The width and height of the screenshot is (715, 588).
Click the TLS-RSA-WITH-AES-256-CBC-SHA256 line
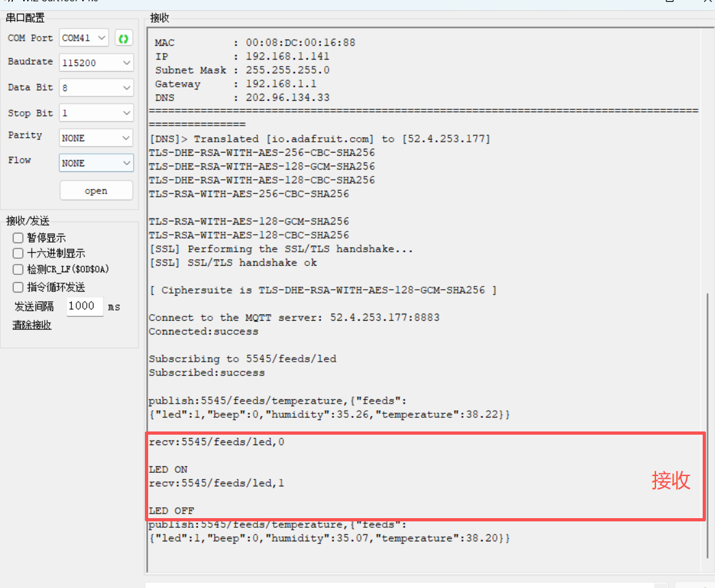[249, 193]
